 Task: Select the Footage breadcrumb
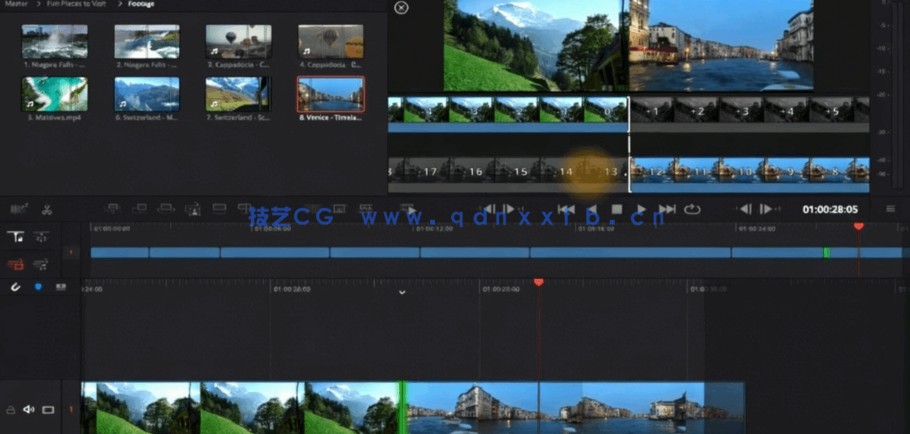[x=142, y=3]
